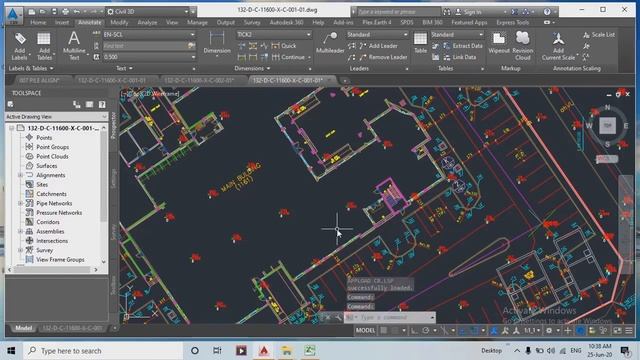Open the Standard multileader style dropdown

tap(377, 35)
